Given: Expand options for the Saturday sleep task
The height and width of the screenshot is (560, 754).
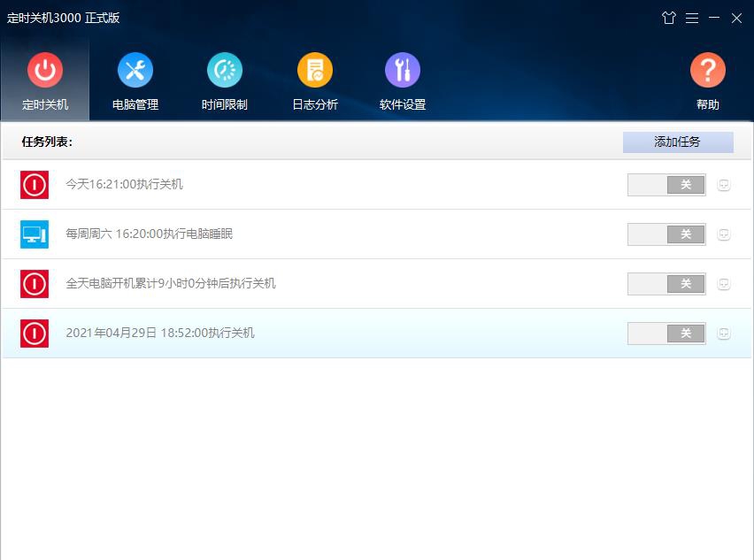Looking at the screenshot, I should pos(723,234).
